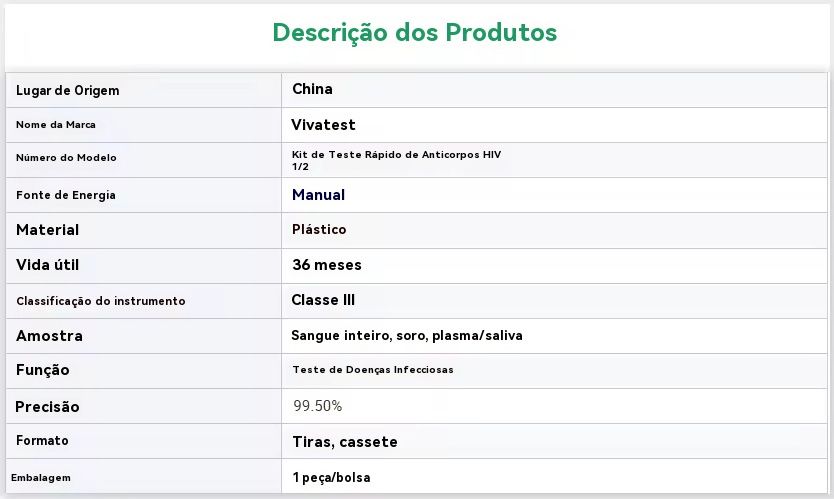
Task: Select the '1 peça/bolsa' packaging value
Action: click(x=331, y=478)
